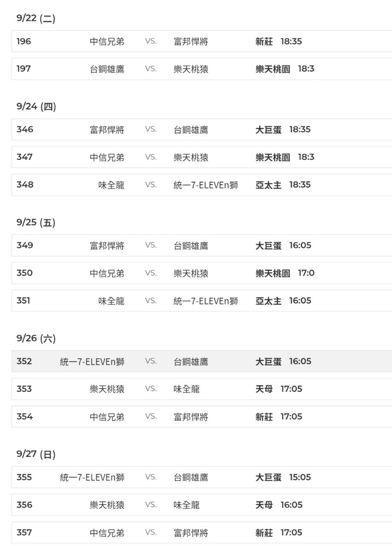Select game 348 at 亞太主 18:35
Screen dimensions: 392x546
click(x=202, y=185)
